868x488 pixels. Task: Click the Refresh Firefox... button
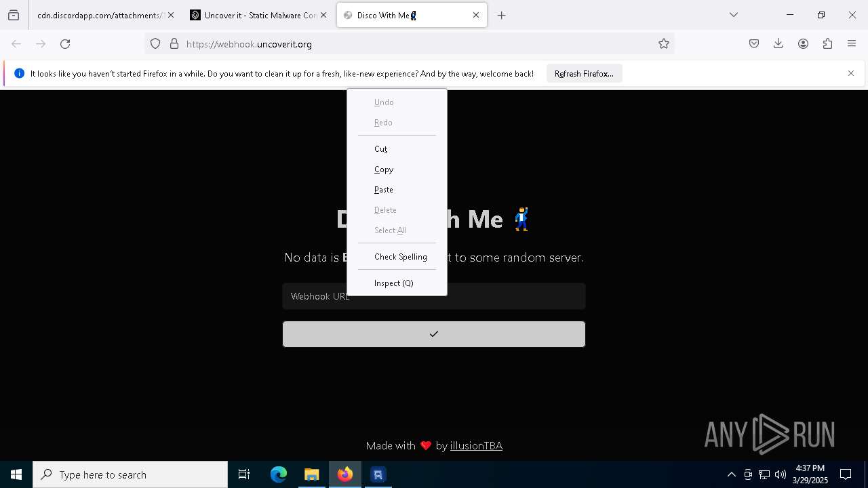point(584,73)
